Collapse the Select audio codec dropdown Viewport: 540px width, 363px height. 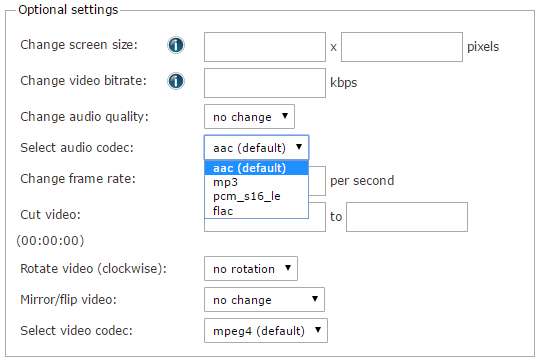pos(257,148)
